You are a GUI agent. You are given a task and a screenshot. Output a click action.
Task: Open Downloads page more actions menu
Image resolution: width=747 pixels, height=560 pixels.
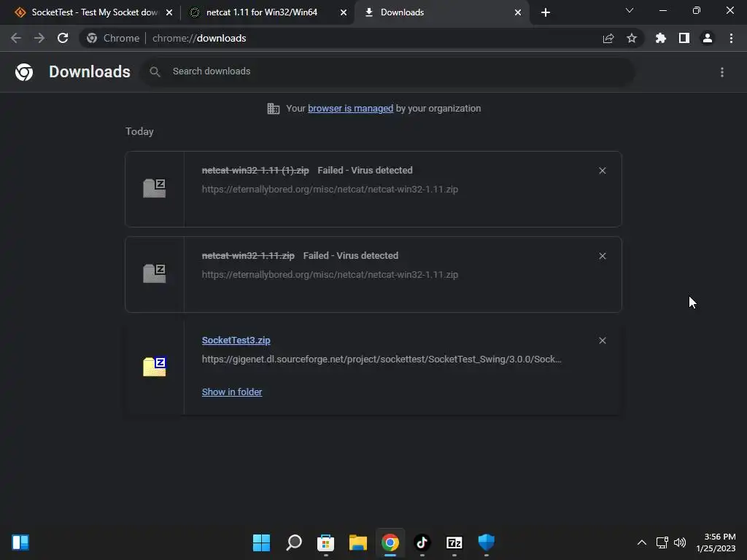[x=722, y=72]
